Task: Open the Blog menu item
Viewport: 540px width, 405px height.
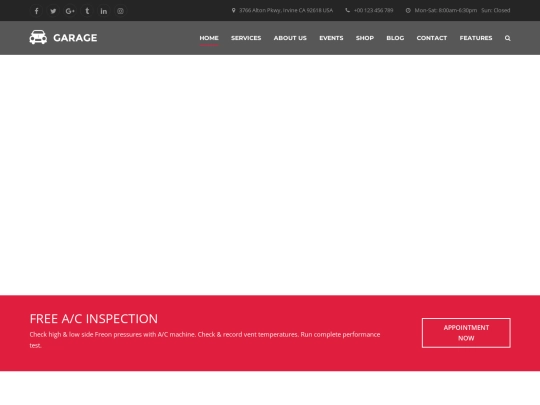Action: pos(395,38)
